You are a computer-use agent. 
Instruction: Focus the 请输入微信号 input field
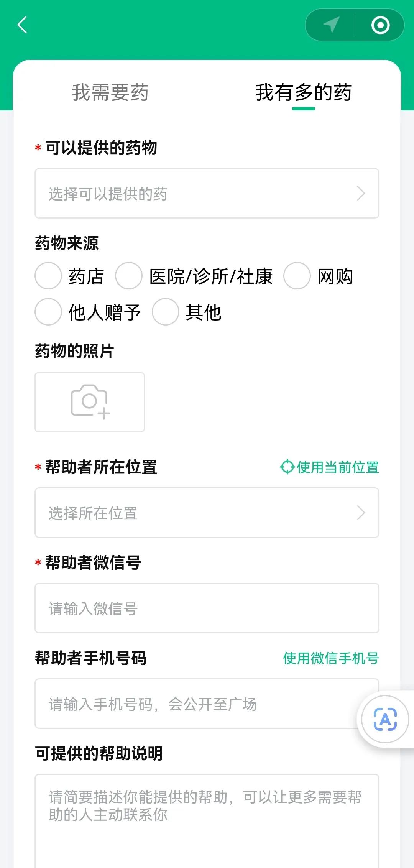click(x=207, y=608)
